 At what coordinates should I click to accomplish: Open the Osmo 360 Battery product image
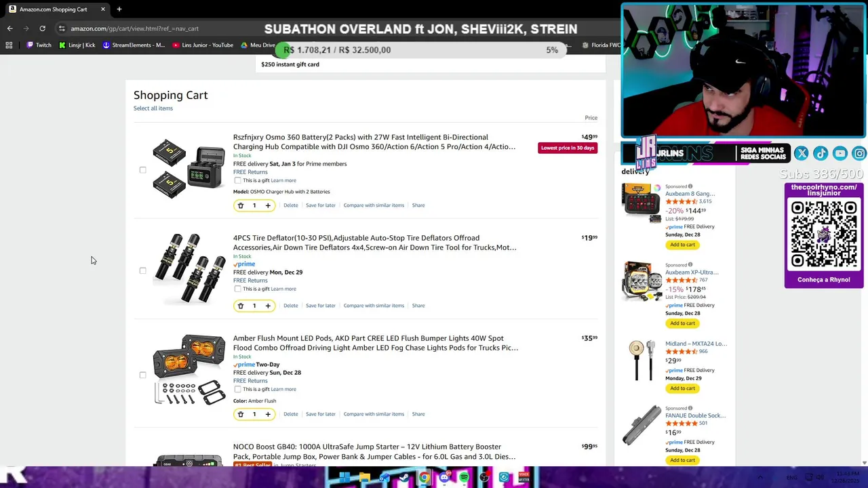189,169
